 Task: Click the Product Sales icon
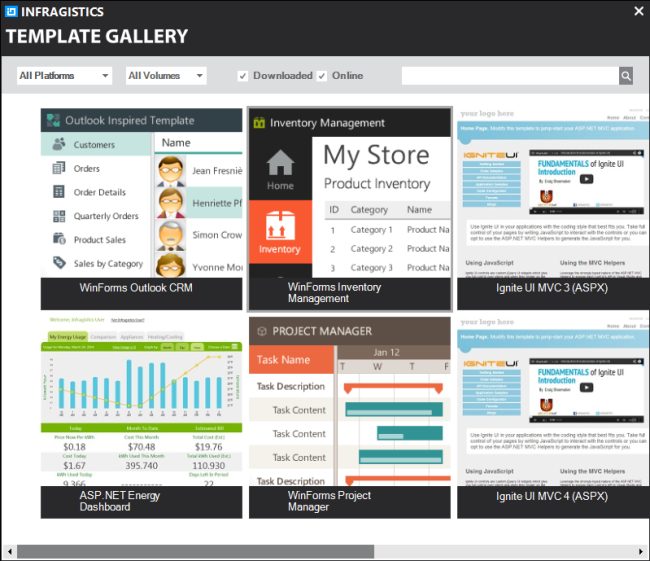coord(59,239)
